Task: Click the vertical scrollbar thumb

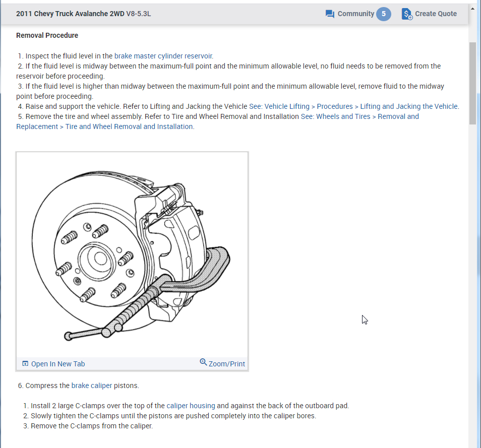Action: 472,83
